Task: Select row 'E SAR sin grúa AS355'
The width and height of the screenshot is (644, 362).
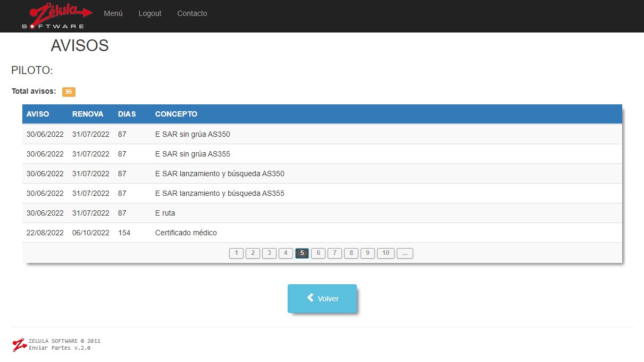Action: coord(322,154)
